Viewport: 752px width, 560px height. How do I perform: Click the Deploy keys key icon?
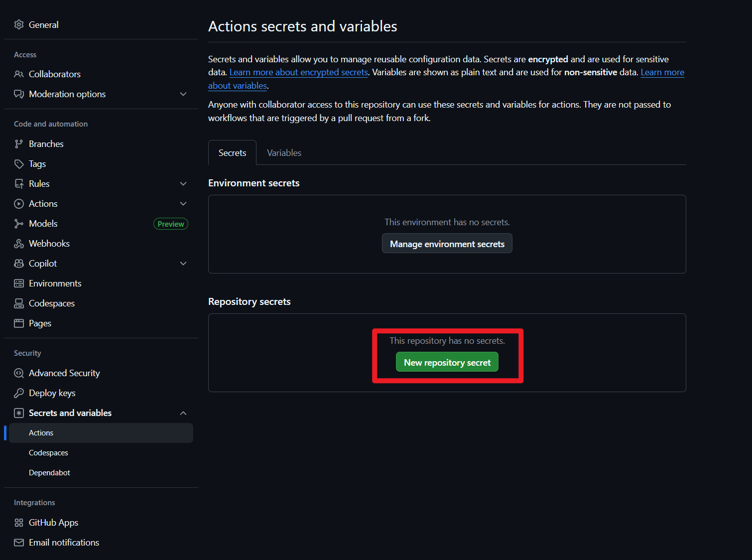click(19, 393)
